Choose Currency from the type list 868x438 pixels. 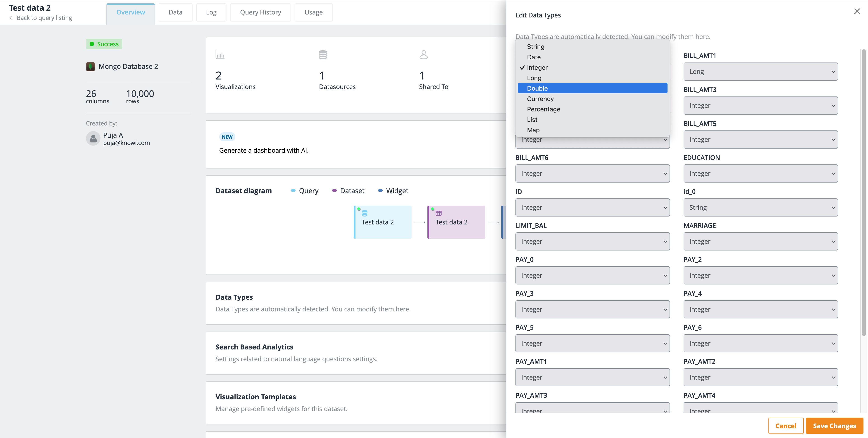(540, 99)
